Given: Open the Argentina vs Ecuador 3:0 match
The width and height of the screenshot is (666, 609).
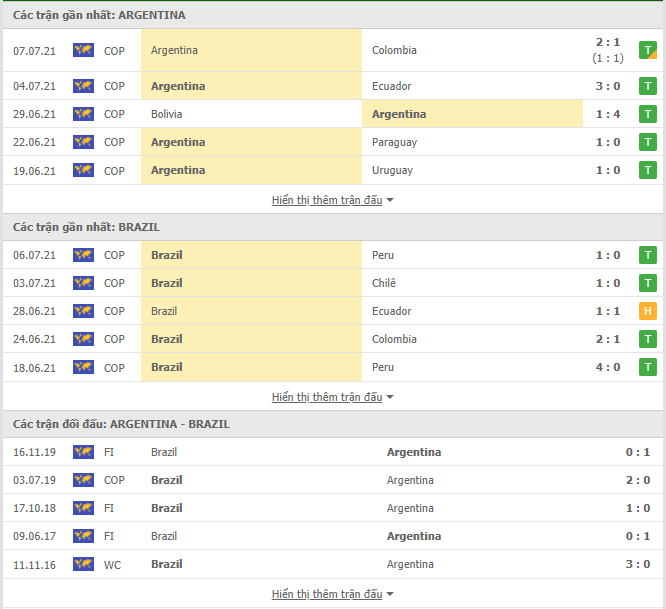Looking at the screenshot, I should [333, 86].
